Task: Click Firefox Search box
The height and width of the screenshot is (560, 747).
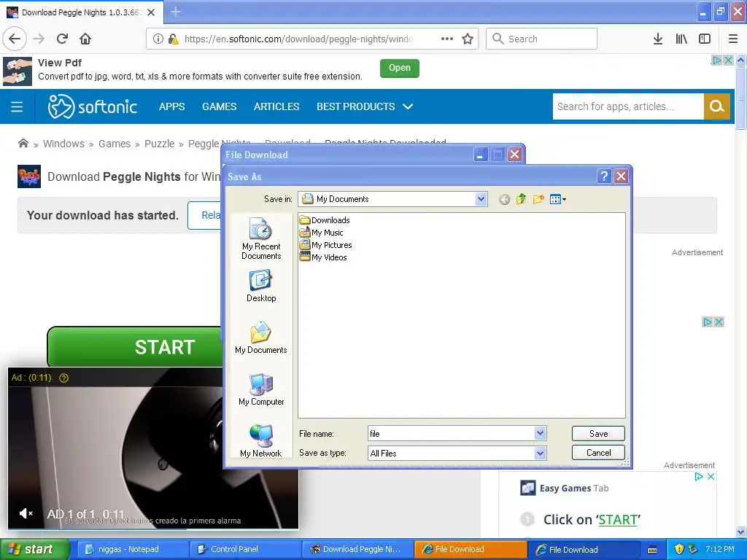Action: click(x=542, y=39)
